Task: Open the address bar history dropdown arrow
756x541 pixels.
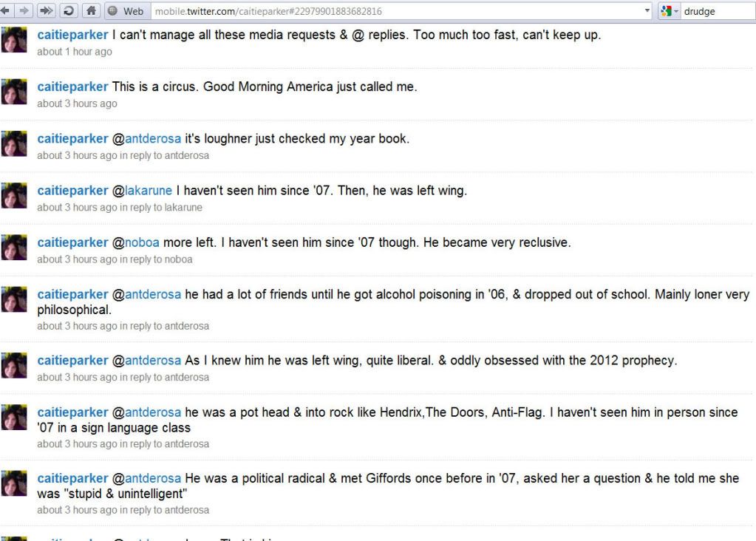Action: click(647, 10)
